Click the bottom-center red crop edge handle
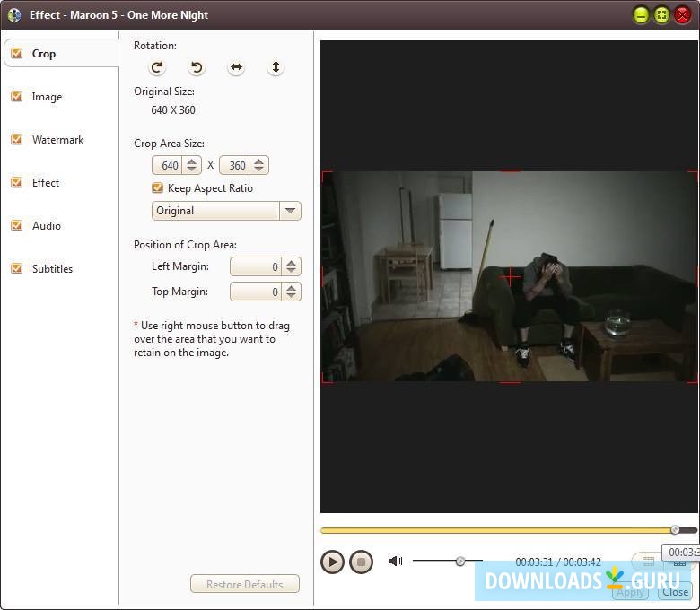700x610 pixels. click(510, 382)
